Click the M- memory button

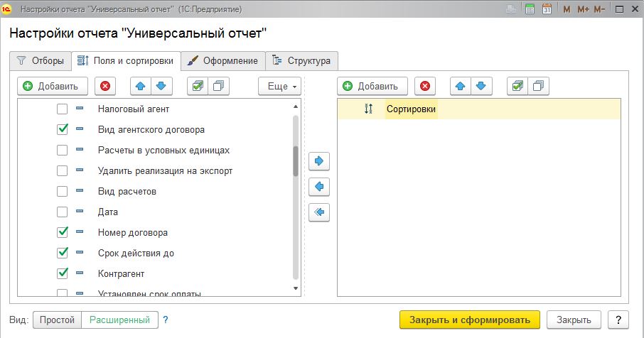coord(599,9)
